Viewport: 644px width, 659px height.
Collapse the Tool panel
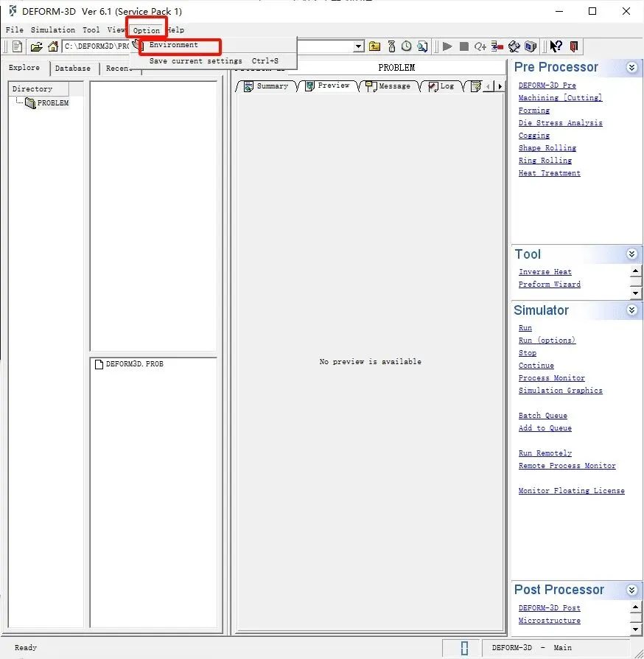(631, 254)
